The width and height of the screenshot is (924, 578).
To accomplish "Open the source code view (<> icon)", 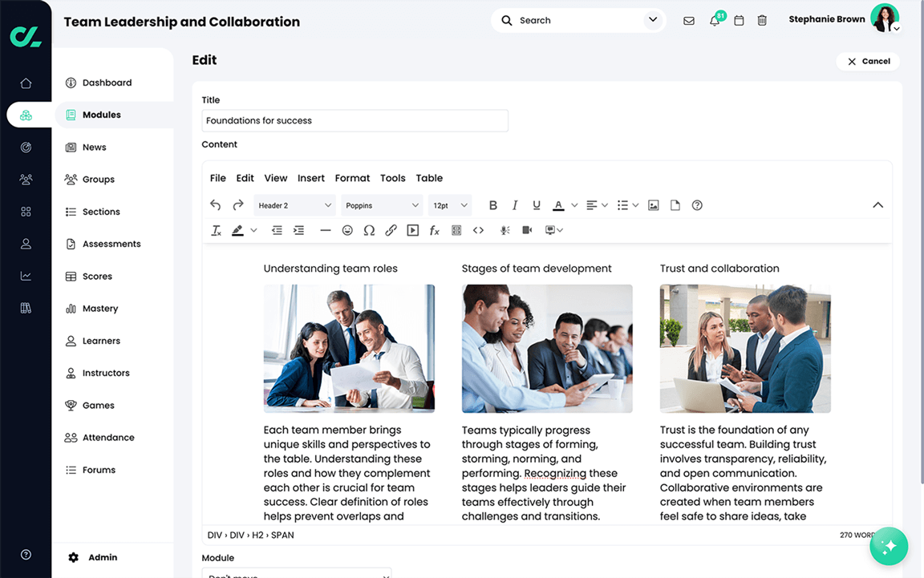I will [479, 230].
